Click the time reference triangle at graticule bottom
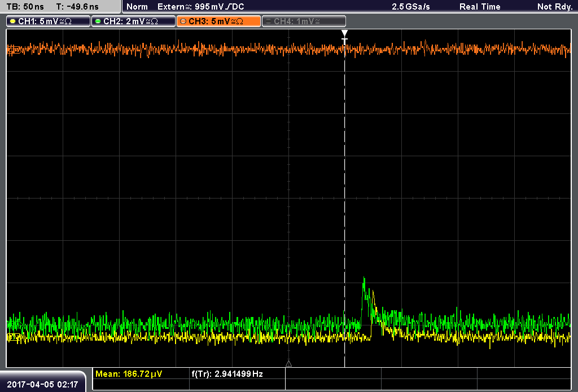The height and width of the screenshot is (392, 578). point(288,364)
